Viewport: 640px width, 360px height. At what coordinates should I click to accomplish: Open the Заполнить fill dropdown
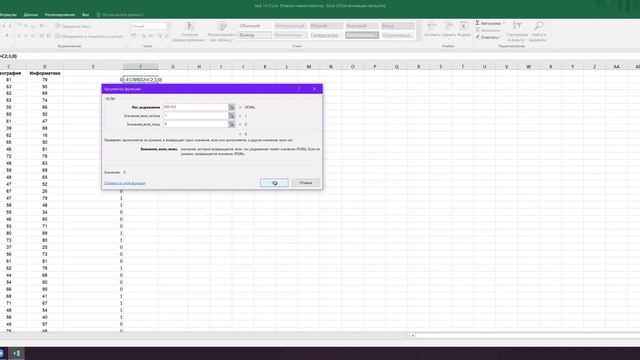(488, 31)
